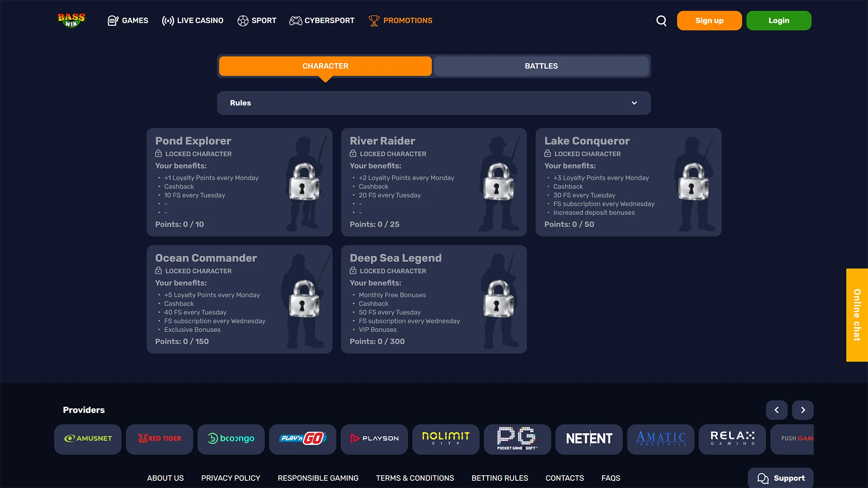Switch to the Character tab
This screenshot has width=868, height=488.
(x=325, y=66)
